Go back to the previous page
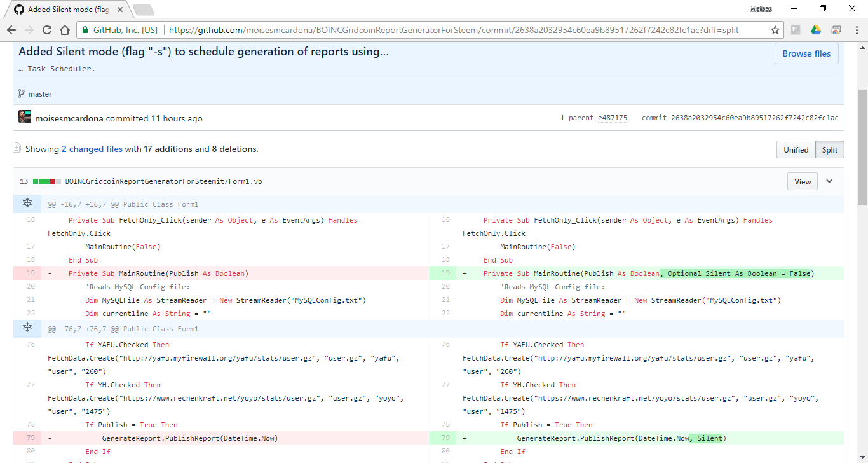This screenshot has height=463, width=868. 11,30
